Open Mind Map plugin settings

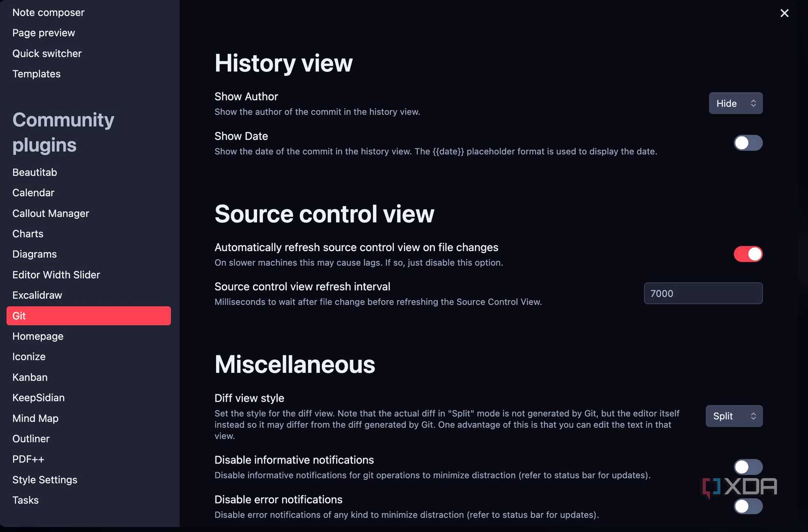coord(35,418)
